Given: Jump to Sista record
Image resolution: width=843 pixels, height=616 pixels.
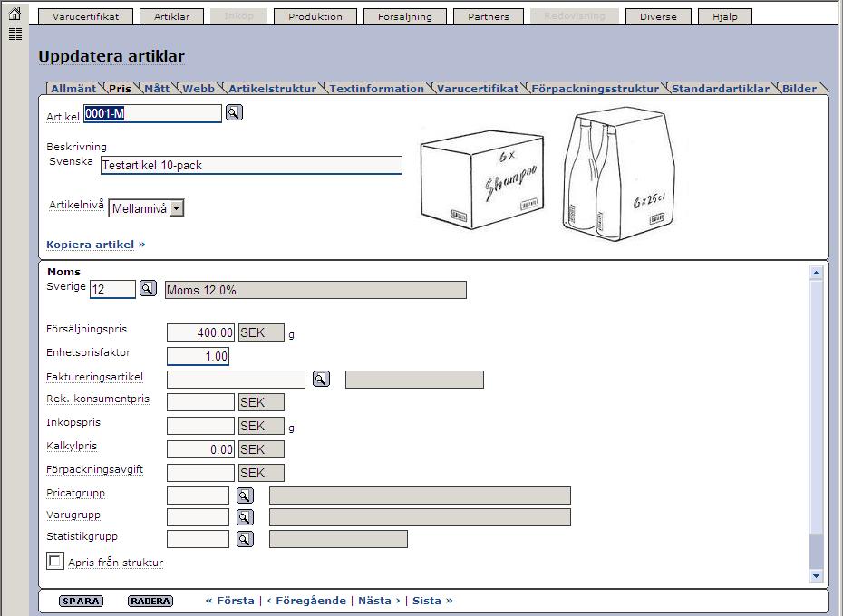Looking at the screenshot, I should coord(432,601).
